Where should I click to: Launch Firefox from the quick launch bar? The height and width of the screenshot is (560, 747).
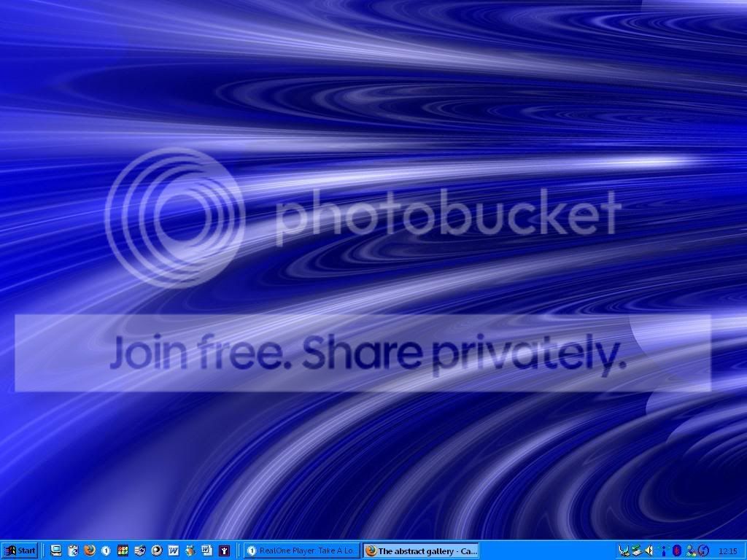(90, 551)
